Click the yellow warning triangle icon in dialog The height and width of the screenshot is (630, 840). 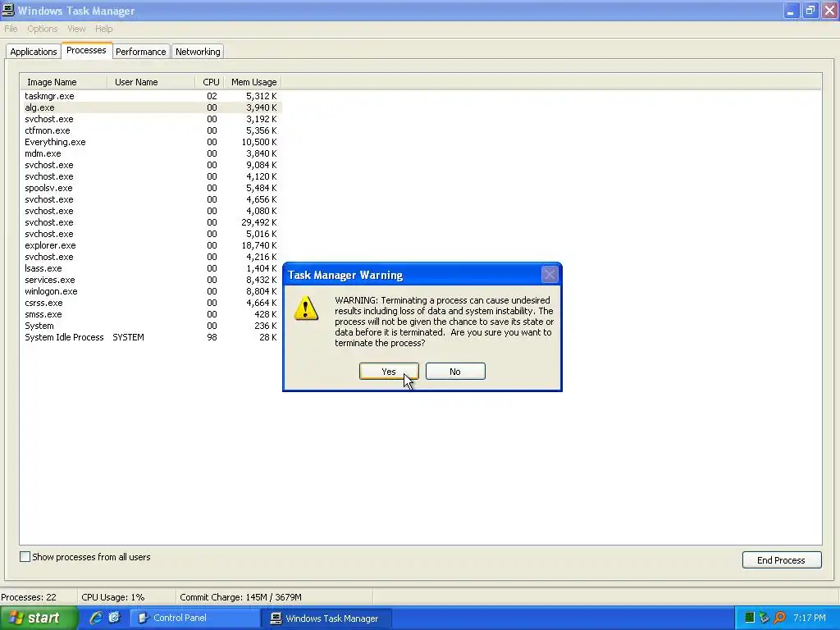tap(306, 308)
